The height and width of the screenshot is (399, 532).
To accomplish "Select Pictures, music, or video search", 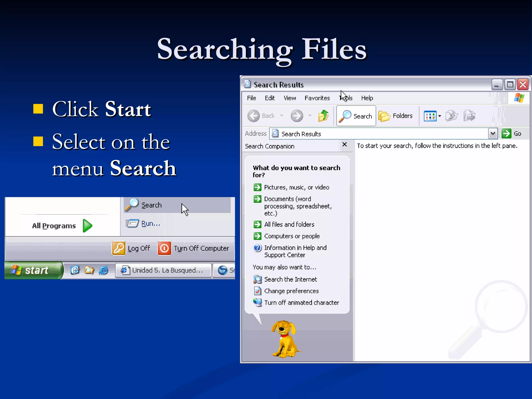I will coord(291,187).
